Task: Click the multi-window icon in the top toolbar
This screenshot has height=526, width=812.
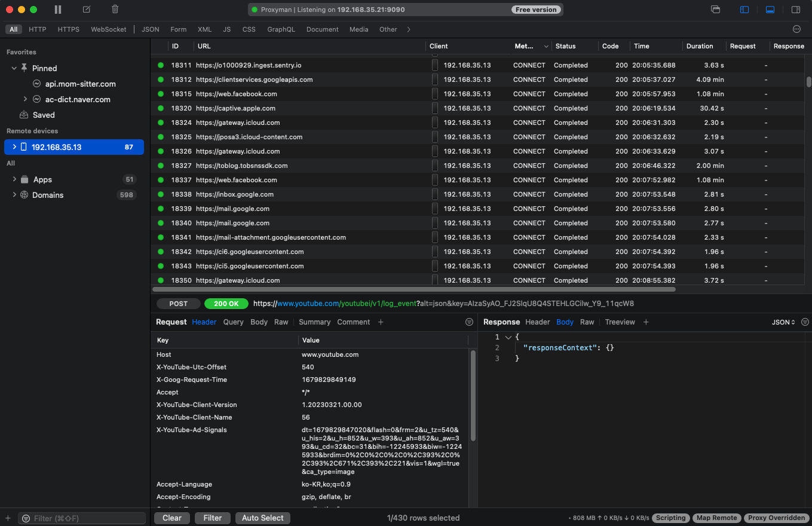Action: [715, 10]
